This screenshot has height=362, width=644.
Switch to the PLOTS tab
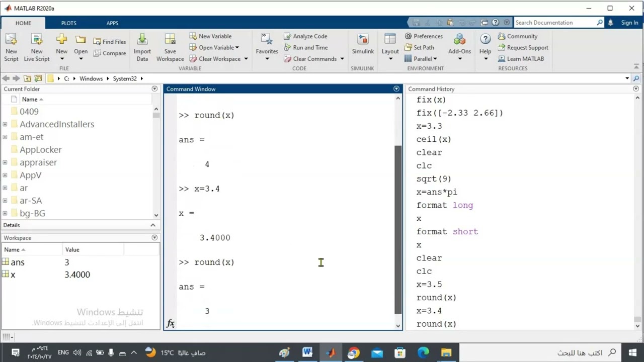pyautogui.click(x=69, y=23)
